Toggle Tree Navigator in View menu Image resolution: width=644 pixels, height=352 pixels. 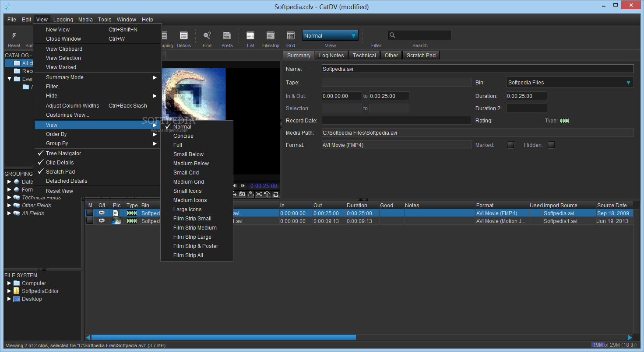[98, 153]
